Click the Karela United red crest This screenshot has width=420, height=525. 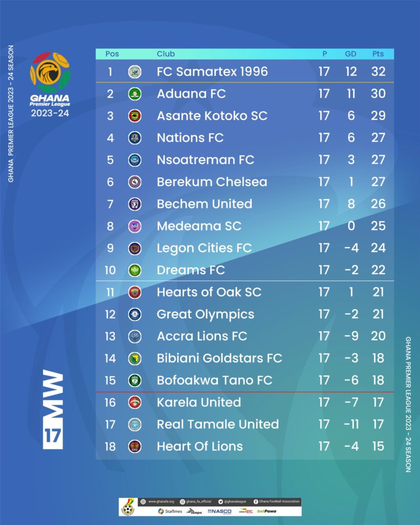pyautogui.click(x=135, y=402)
